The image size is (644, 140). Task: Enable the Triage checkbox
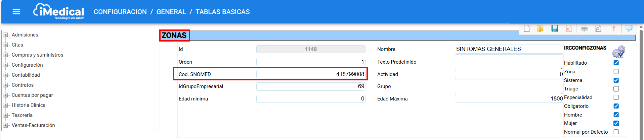click(616, 89)
